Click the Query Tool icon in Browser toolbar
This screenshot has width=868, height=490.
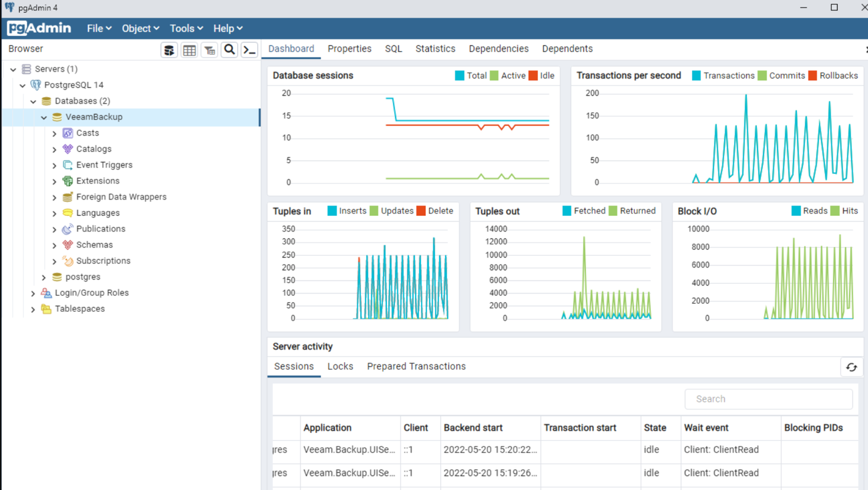[x=169, y=50]
